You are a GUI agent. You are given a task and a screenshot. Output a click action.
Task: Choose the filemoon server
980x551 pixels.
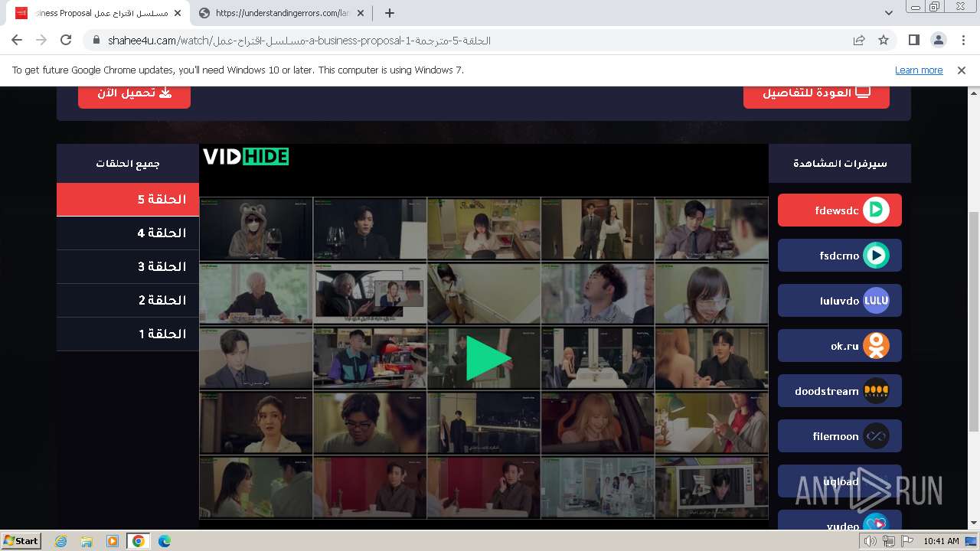[839, 436]
